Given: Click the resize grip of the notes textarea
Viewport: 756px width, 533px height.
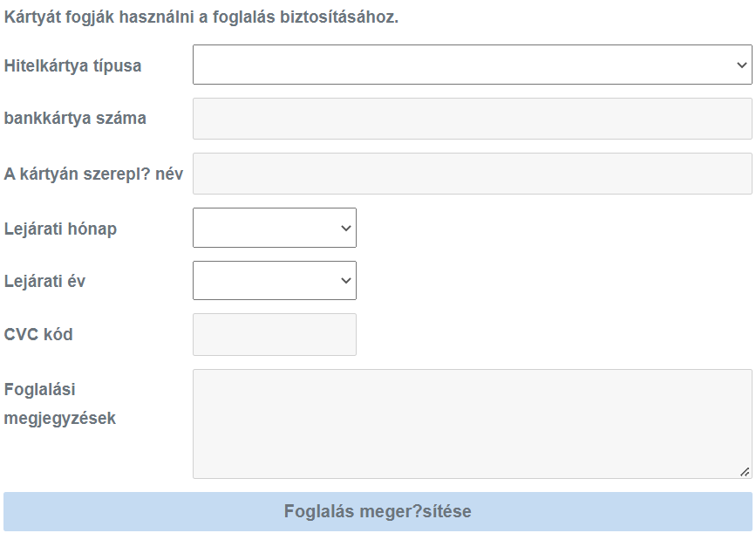Looking at the screenshot, I should pos(745,471).
